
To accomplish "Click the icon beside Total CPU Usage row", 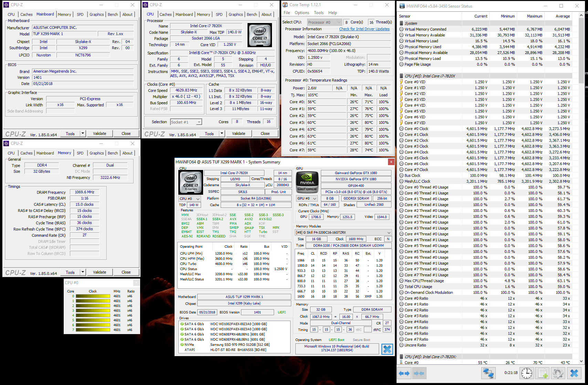I will point(401,287).
